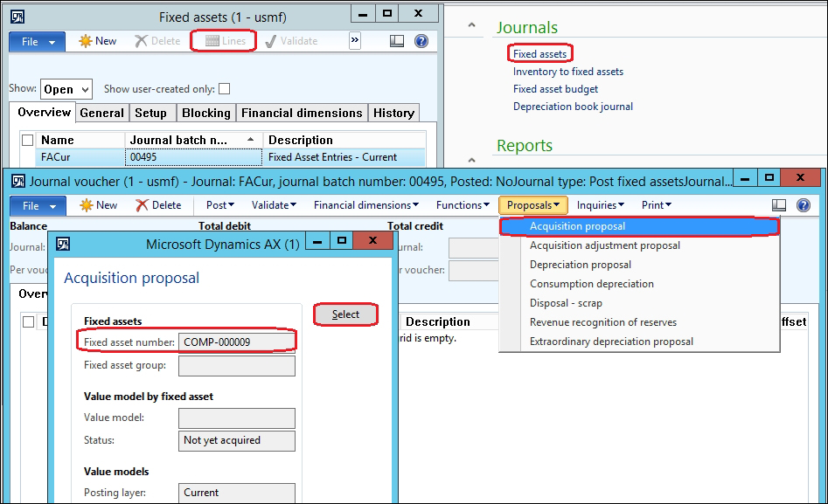This screenshot has height=504, width=828.
Task: Open Fixed assets journal link
Action: coord(539,54)
